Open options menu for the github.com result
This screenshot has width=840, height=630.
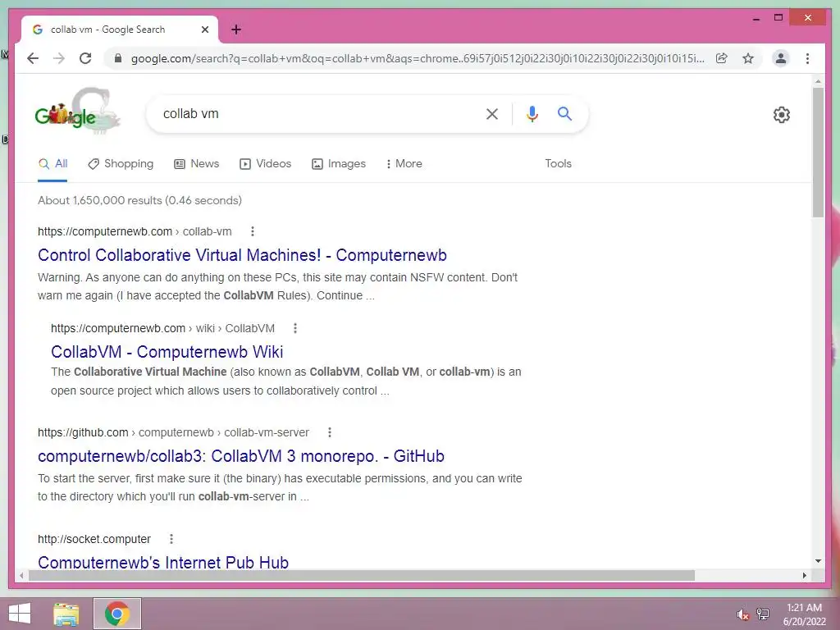[x=330, y=432]
